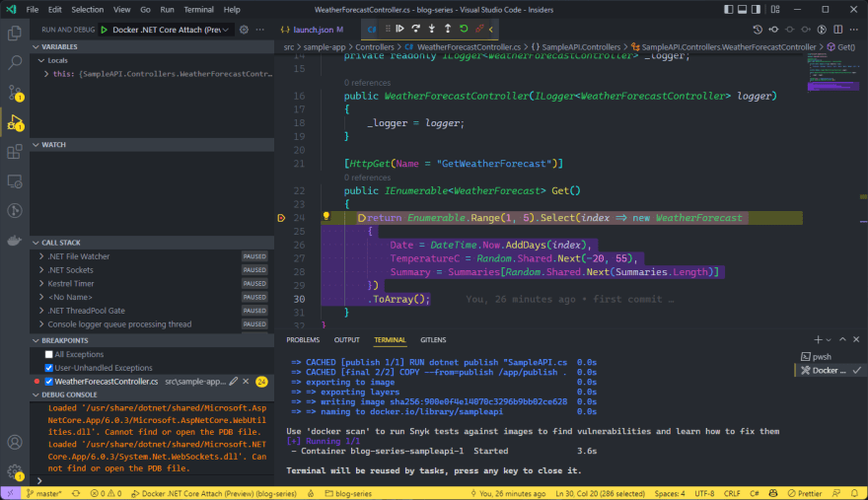Screen dimensions: 868x500
Task: Open the Remote Explorer view
Action: point(15,181)
